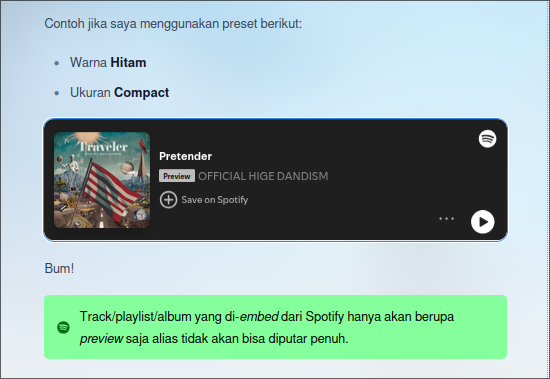Click the Warna bullet list item
The height and width of the screenshot is (379, 550).
pyautogui.click(x=108, y=62)
